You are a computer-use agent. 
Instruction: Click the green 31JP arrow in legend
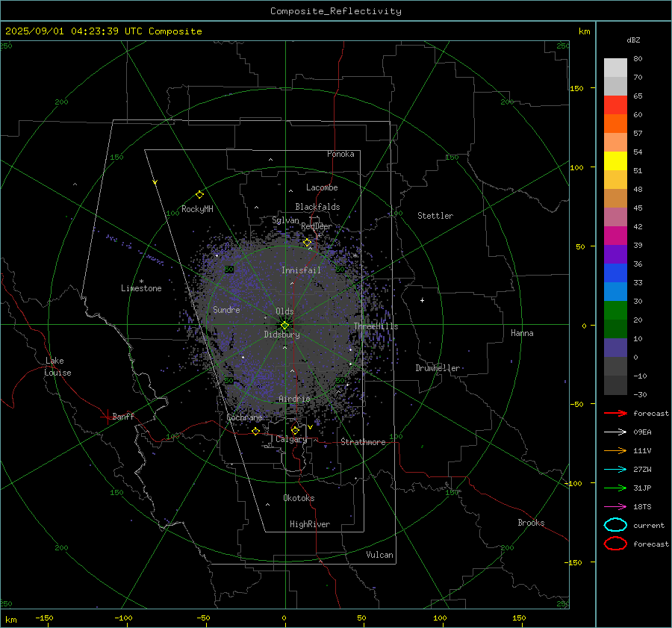[x=615, y=488]
